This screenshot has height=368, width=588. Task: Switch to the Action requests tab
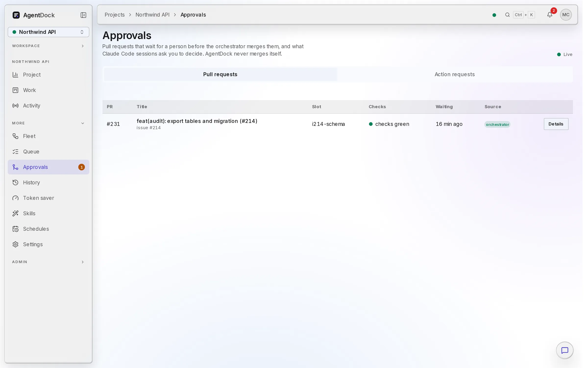(454, 74)
